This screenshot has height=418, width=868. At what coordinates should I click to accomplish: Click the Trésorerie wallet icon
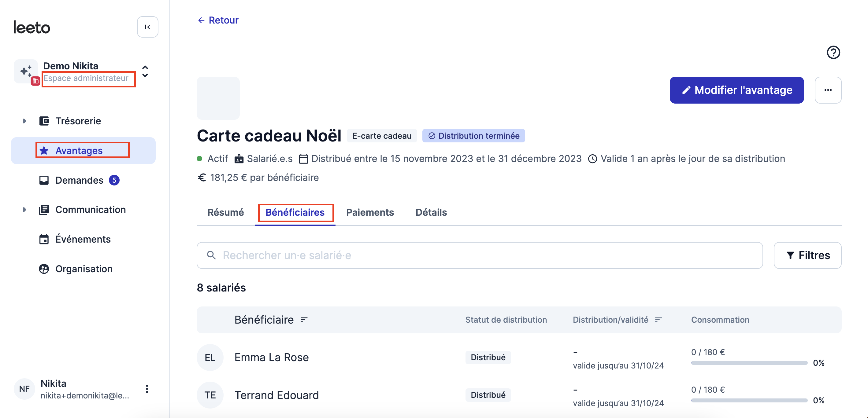44,121
